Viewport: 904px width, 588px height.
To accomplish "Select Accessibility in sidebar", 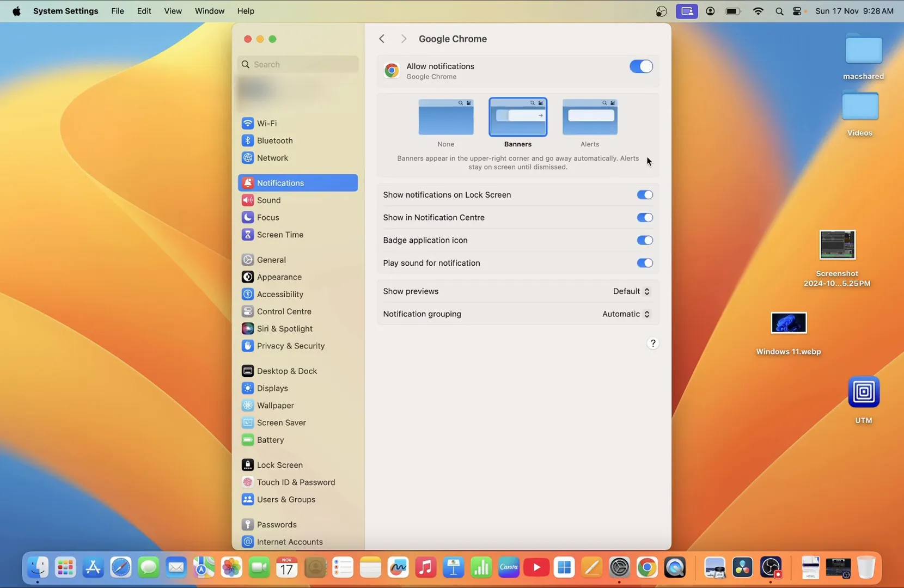I will click(x=297, y=294).
